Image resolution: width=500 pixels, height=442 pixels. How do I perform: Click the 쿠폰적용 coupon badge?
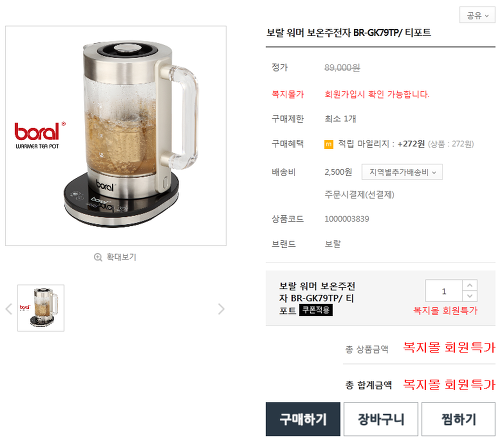coord(316,310)
